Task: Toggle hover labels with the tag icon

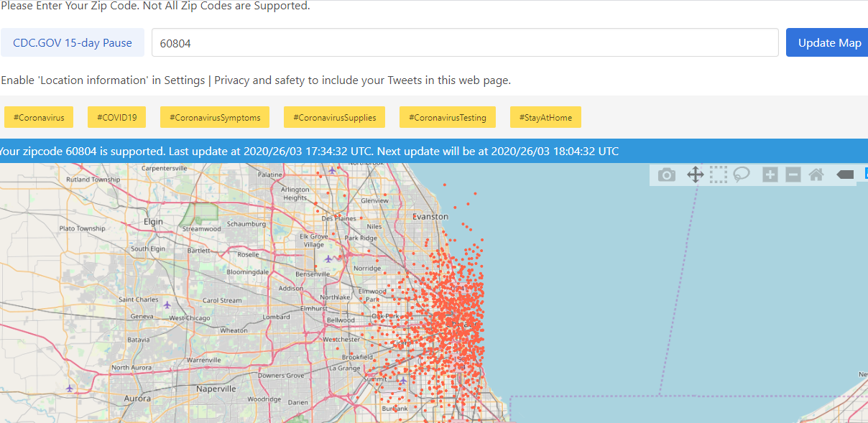Action: coord(845,175)
